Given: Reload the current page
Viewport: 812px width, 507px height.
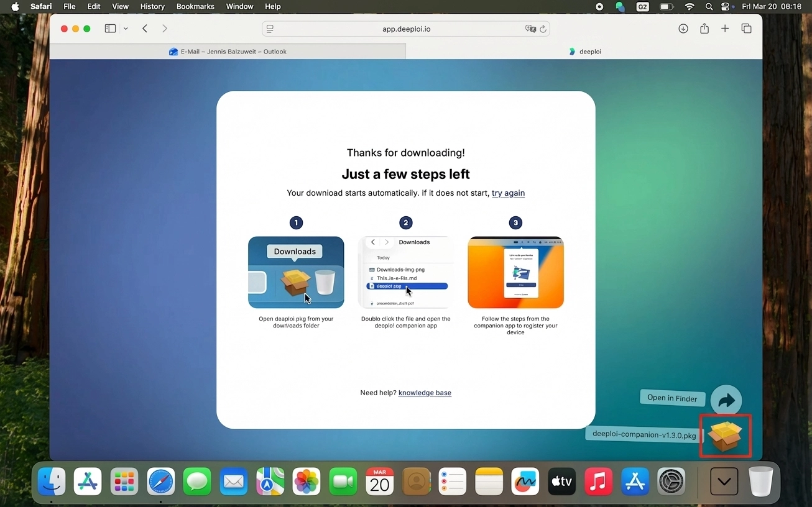Looking at the screenshot, I should coord(543,29).
